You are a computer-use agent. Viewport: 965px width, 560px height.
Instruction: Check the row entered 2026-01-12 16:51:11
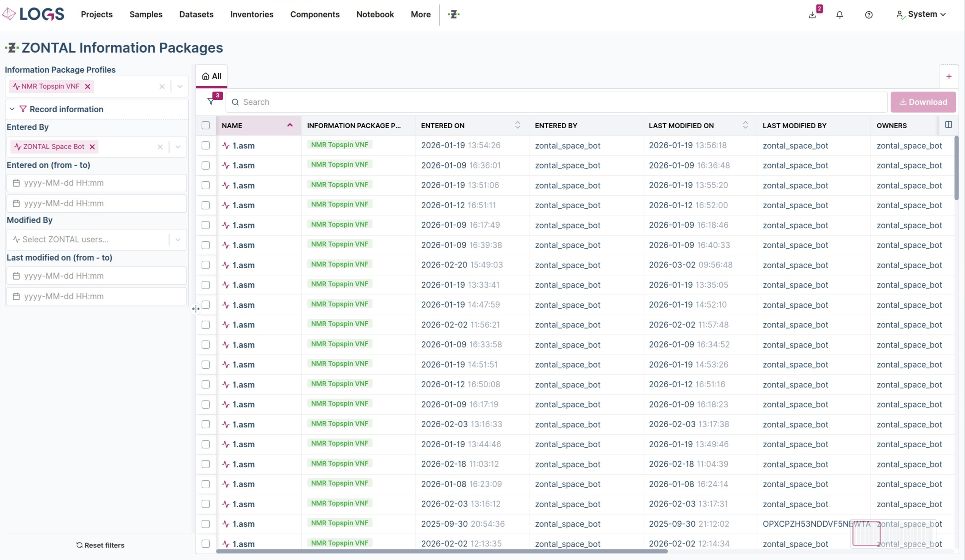pyautogui.click(x=206, y=205)
